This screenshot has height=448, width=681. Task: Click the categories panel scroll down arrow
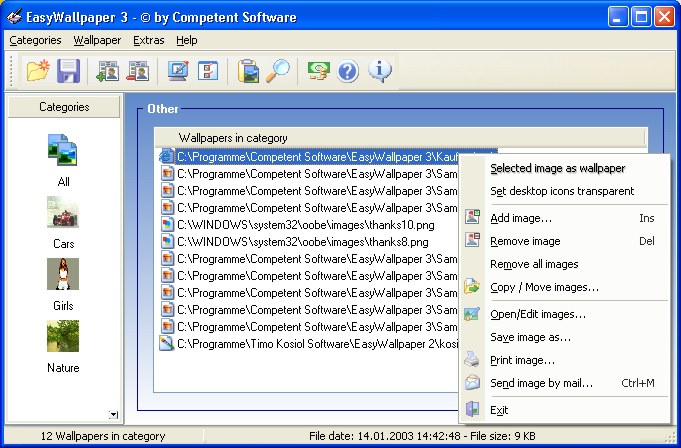pos(113,415)
